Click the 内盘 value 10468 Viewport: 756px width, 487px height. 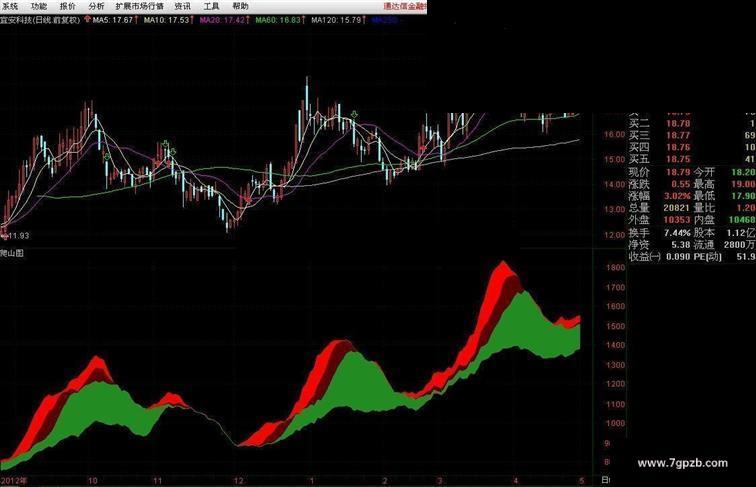(742, 220)
